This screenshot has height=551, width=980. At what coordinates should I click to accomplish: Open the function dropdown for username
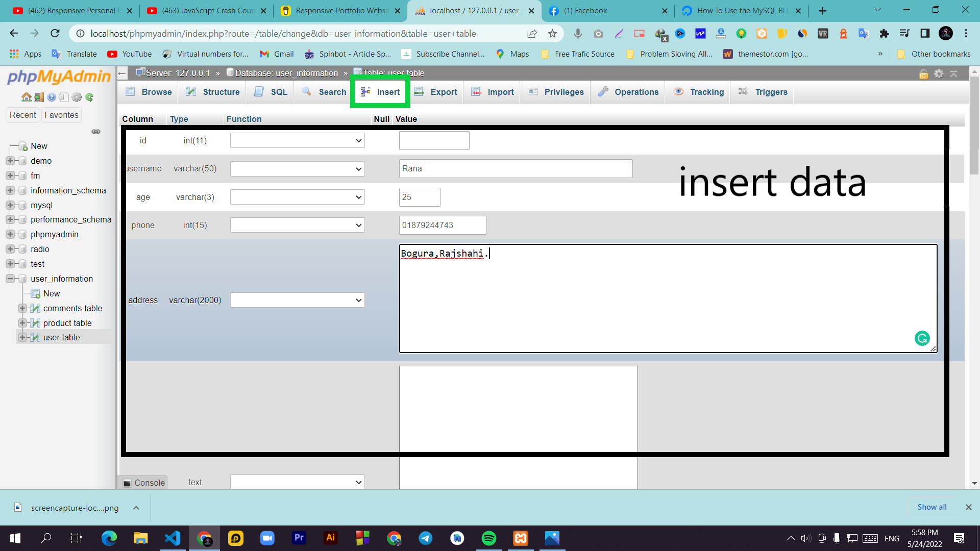(x=297, y=169)
